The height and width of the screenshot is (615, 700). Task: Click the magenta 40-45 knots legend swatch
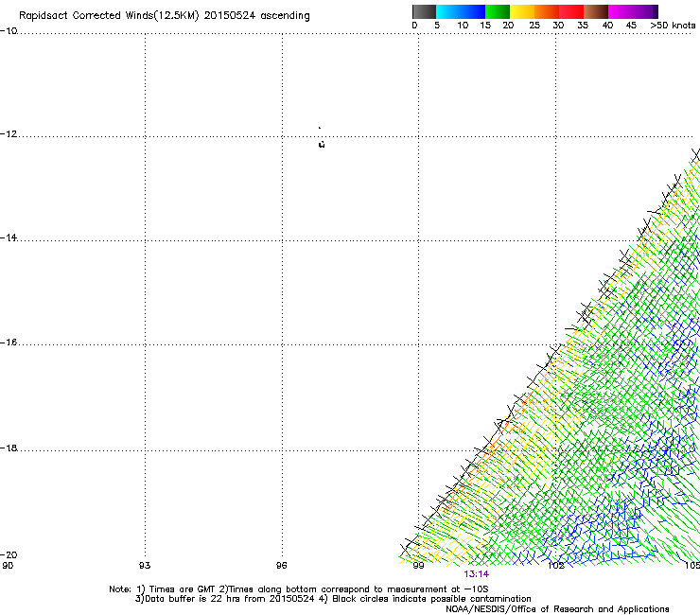pyautogui.click(x=621, y=11)
